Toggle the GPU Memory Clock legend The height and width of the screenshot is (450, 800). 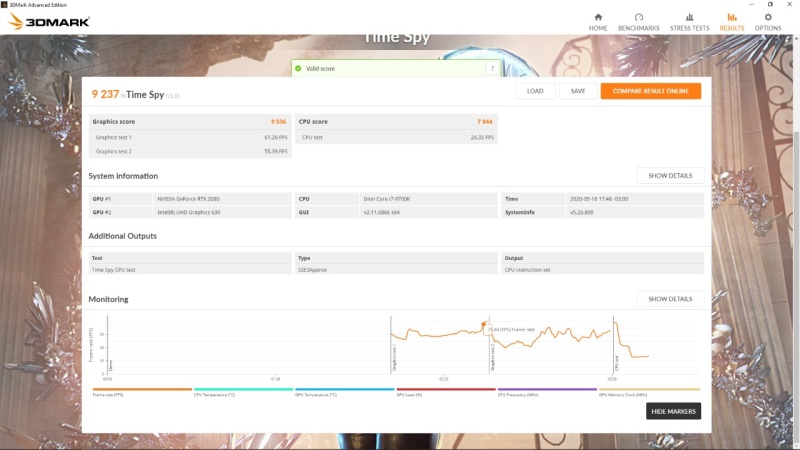(x=649, y=392)
